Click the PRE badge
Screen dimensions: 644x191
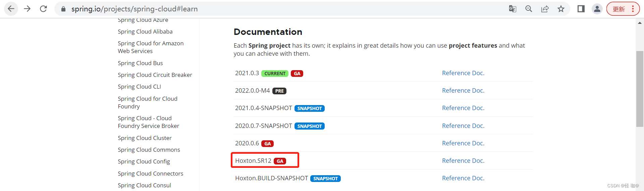click(279, 91)
